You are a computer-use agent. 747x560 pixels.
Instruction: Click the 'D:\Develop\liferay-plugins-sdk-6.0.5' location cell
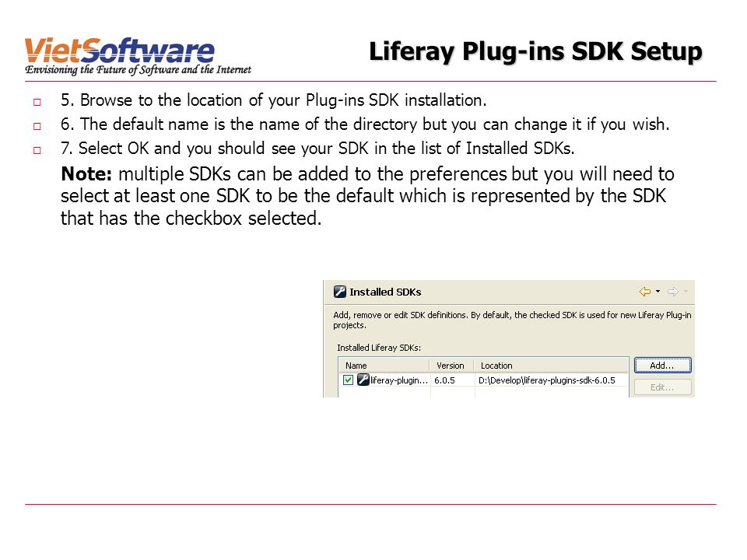547,380
